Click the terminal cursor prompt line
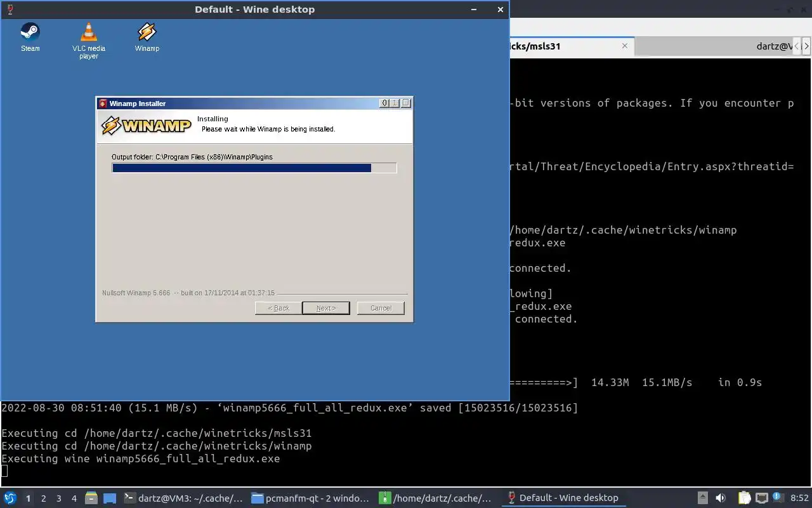Viewport: 812px width, 508px height. click(4, 471)
